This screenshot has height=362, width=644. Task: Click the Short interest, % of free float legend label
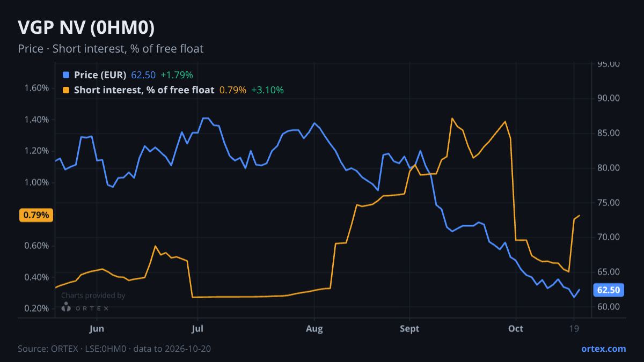(144, 90)
